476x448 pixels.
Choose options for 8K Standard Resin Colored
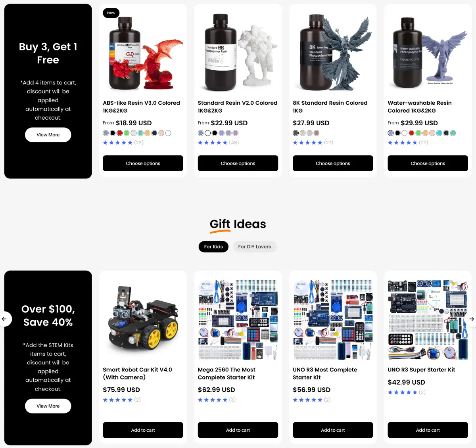click(x=333, y=163)
